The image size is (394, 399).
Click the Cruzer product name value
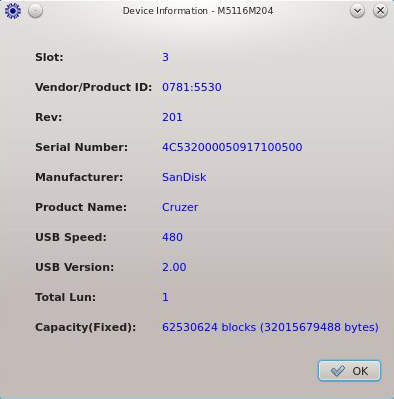(x=180, y=207)
